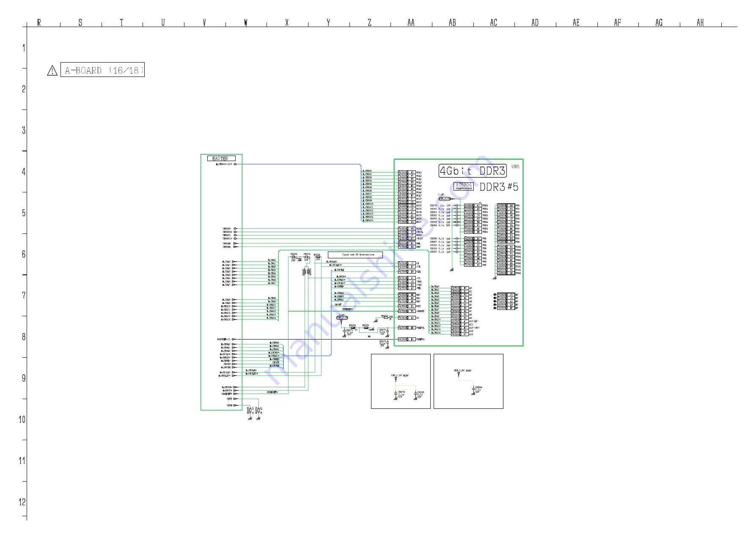
Task: Click row marker 6 on left ruler
Action: (24, 254)
